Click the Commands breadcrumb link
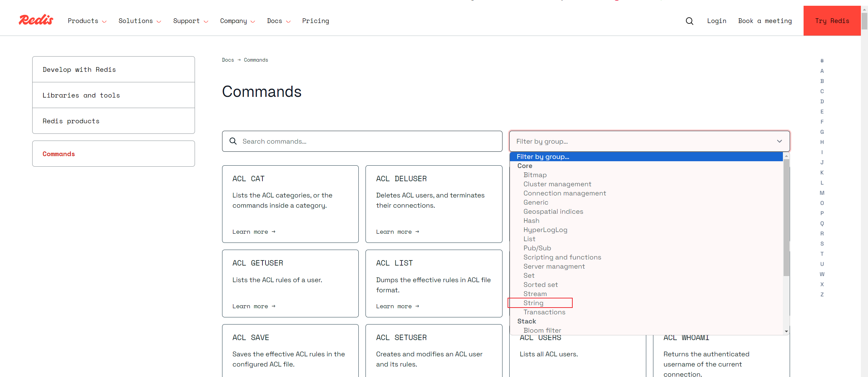 [x=256, y=60]
